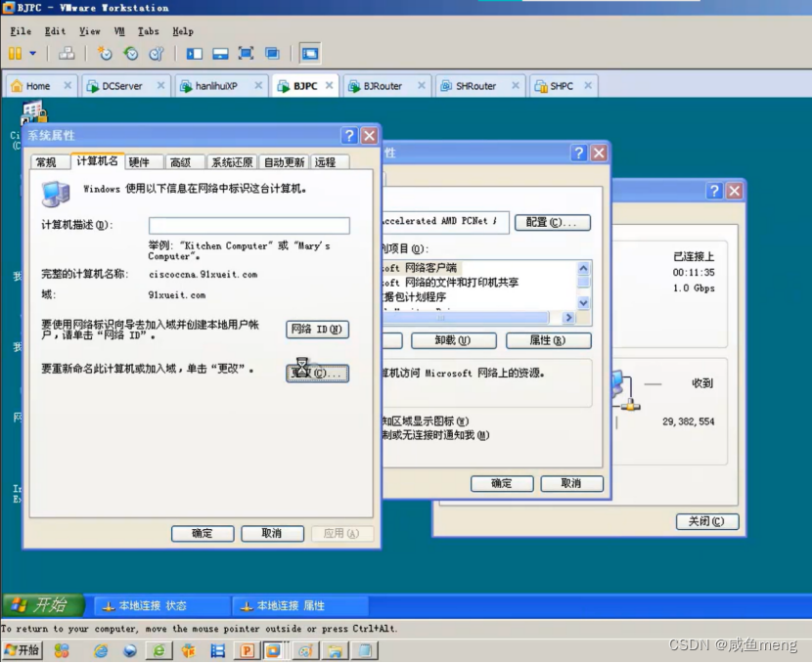Close the DCServer tab
Image resolution: width=812 pixels, height=663 pixels.
coord(161,85)
